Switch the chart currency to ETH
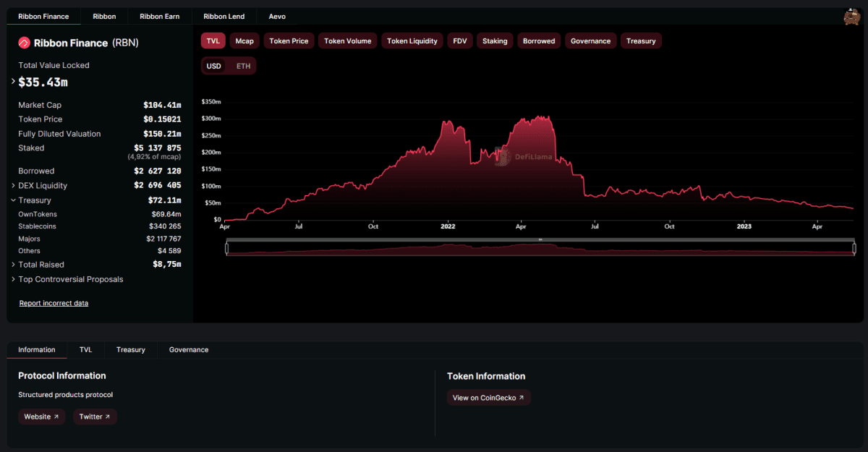This screenshot has width=868, height=452. 243,65
